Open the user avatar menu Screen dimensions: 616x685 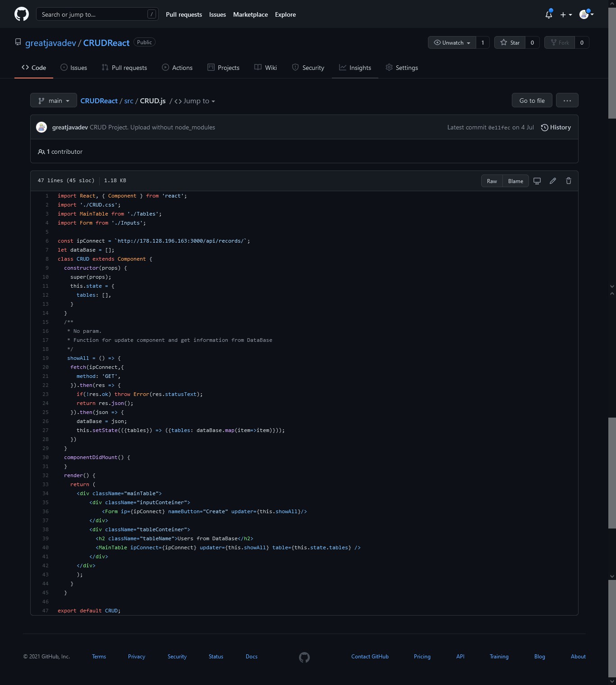(x=586, y=14)
